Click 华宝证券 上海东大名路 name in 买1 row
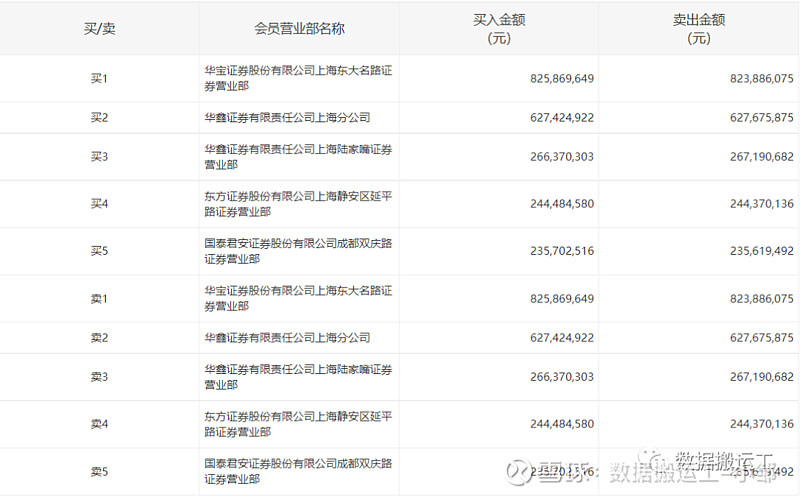This screenshot has height=497, width=800. pos(298,79)
